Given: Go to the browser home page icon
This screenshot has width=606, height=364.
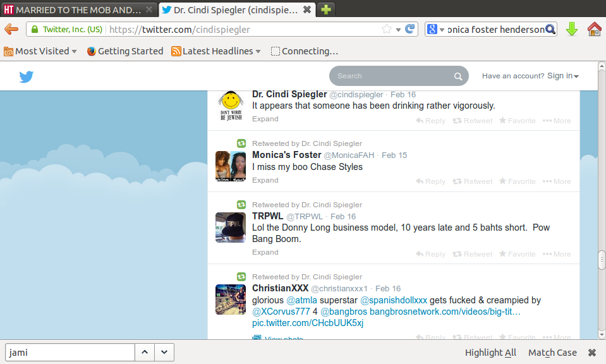Looking at the screenshot, I should 594,29.
